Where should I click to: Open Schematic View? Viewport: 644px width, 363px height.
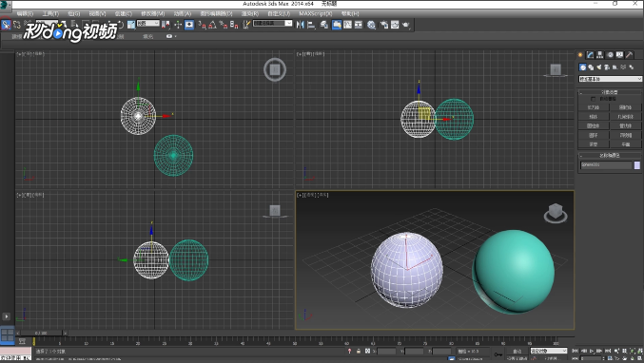(359, 25)
